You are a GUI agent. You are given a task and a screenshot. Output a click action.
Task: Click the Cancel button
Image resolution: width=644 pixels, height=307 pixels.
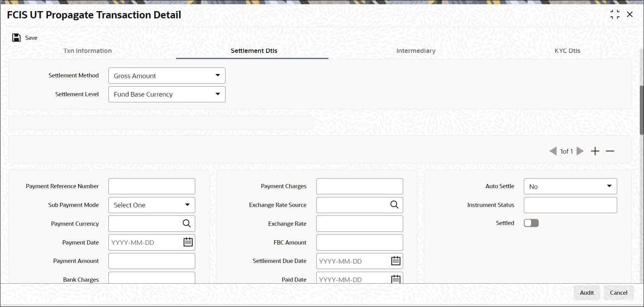tap(619, 293)
